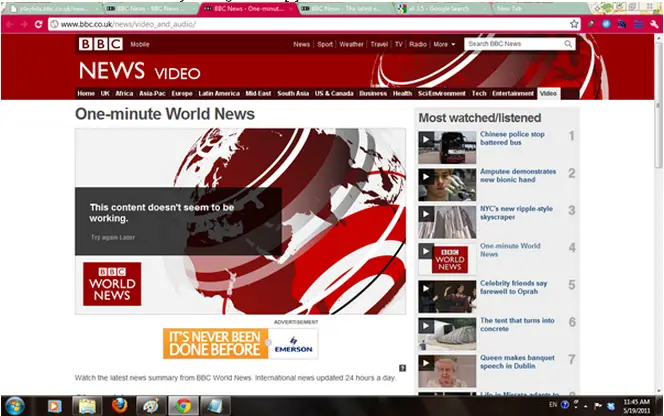This screenshot has width=664, height=416.
Task: Click the Search BBC News field
Action: click(x=514, y=44)
